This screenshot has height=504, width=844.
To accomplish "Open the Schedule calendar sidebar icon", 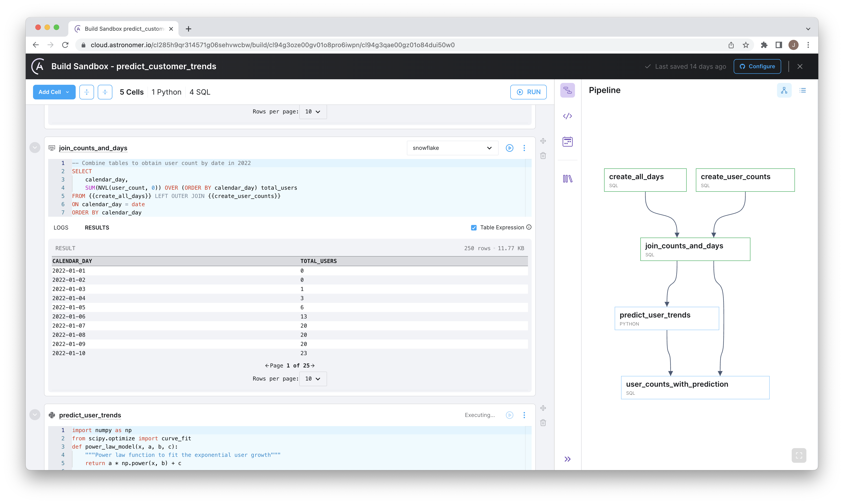I will point(567,142).
